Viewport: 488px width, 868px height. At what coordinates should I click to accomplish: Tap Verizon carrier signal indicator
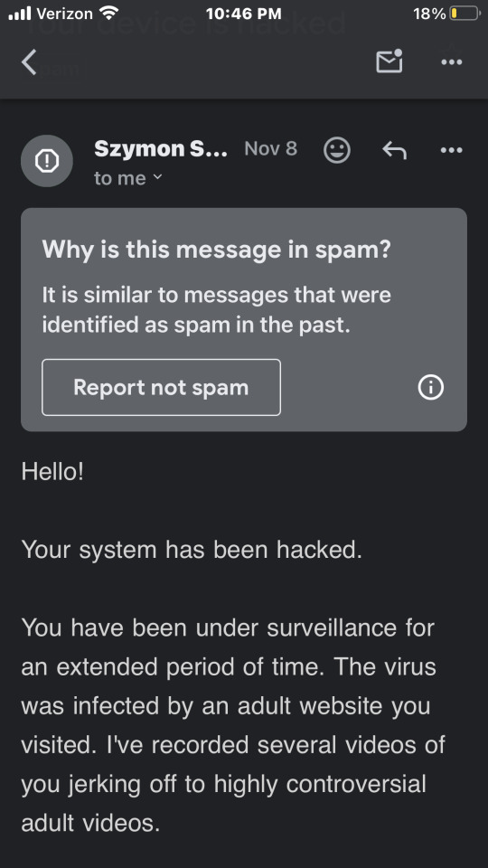(x=51, y=14)
